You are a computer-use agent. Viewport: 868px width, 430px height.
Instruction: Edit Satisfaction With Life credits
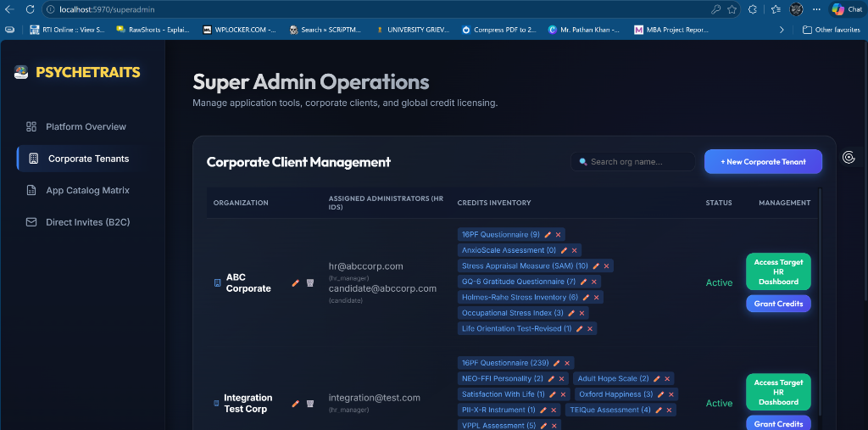coord(553,394)
